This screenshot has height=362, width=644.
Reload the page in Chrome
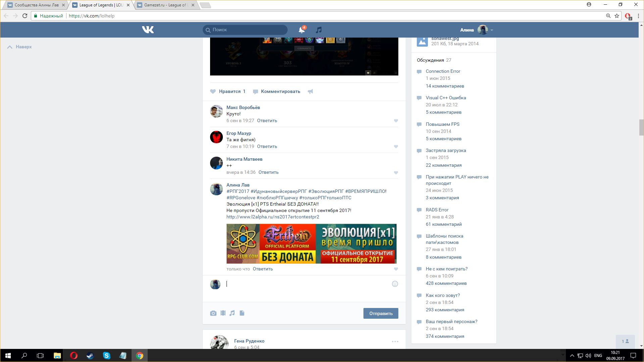(x=25, y=16)
